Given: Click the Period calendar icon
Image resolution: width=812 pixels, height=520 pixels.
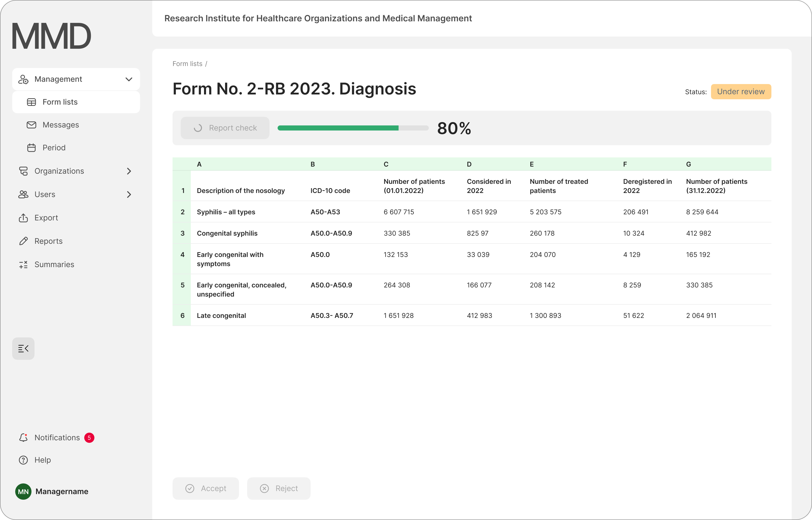Looking at the screenshot, I should click(31, 148).
